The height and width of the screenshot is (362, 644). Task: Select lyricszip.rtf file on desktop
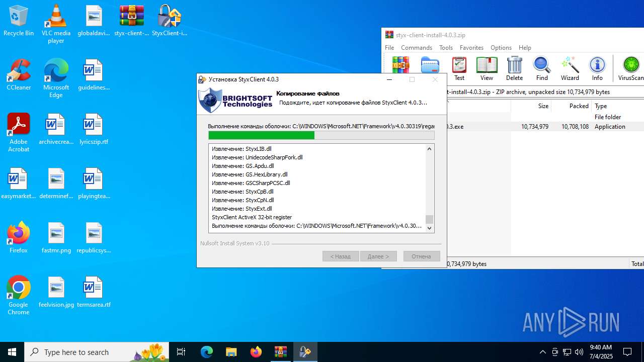(94, 130)
